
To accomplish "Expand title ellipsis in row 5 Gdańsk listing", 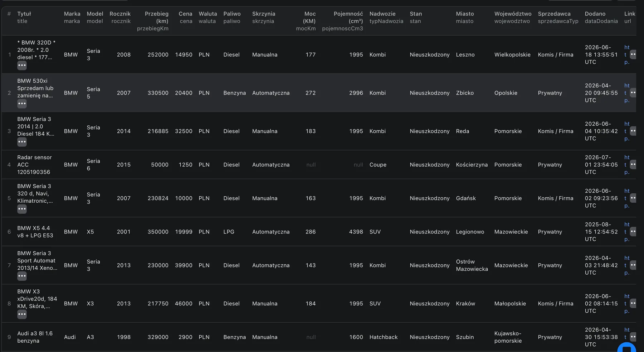I will tap(22, 209).
